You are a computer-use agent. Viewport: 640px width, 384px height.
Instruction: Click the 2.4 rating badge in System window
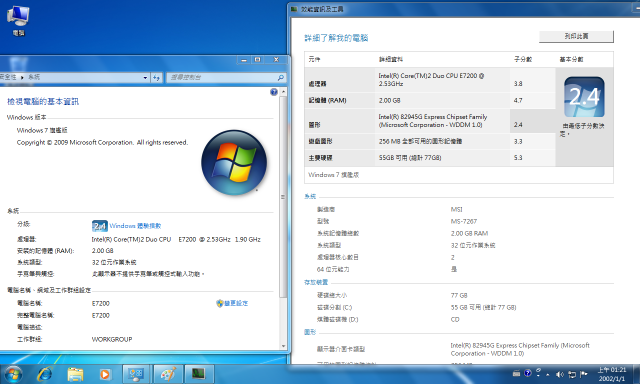[100, 226]
